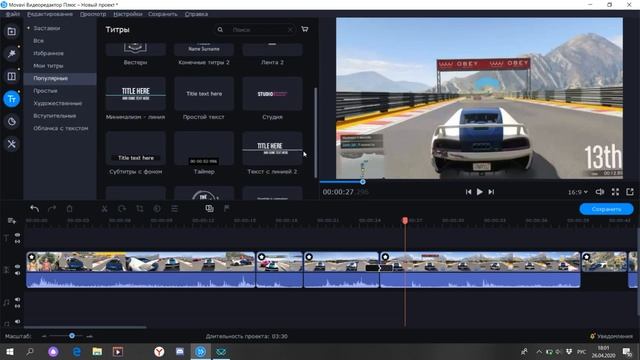Toggle title track link icon
This screenshot has width=640, height=360.
click(x=17, y=242)
